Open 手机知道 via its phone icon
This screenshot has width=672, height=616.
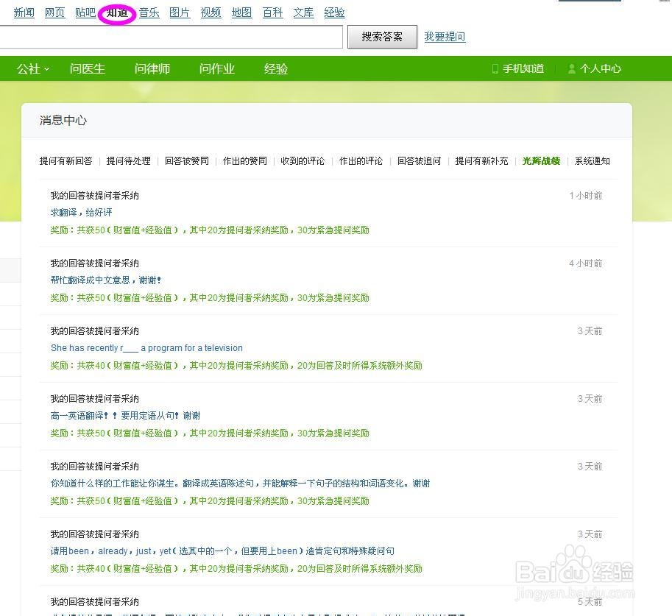(495, 68)
